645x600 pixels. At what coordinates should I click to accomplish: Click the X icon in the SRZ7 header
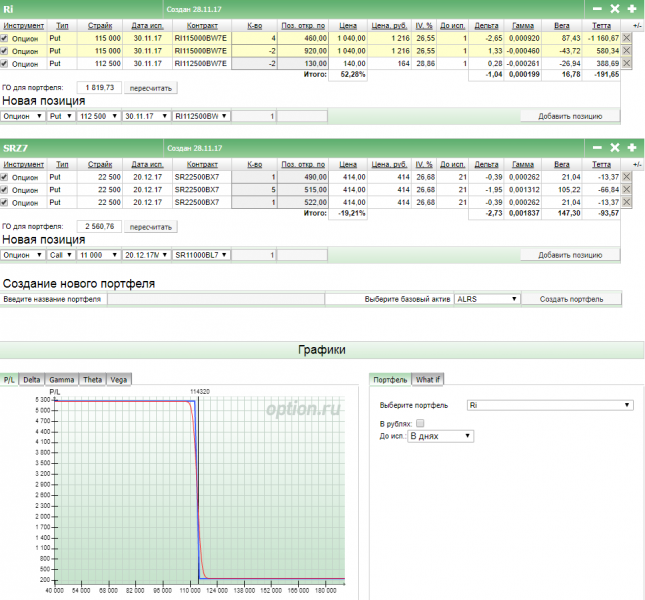[616, 148]
